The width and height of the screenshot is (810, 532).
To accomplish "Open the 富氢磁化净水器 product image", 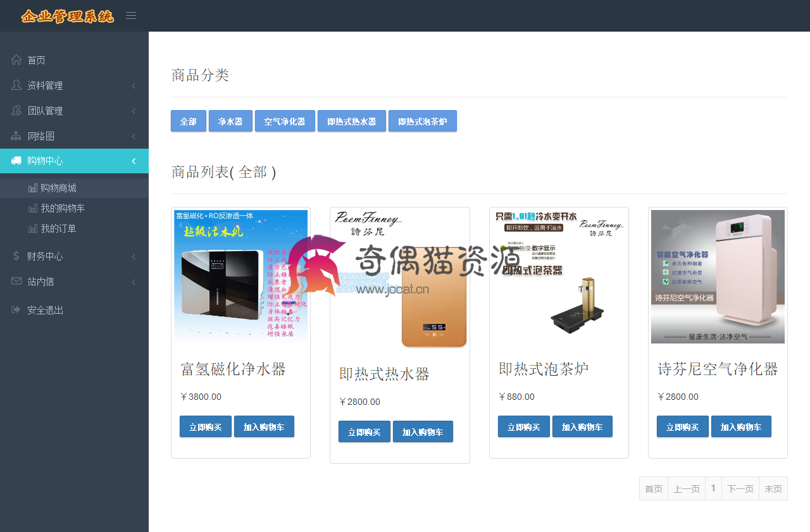I will [241, 276].
